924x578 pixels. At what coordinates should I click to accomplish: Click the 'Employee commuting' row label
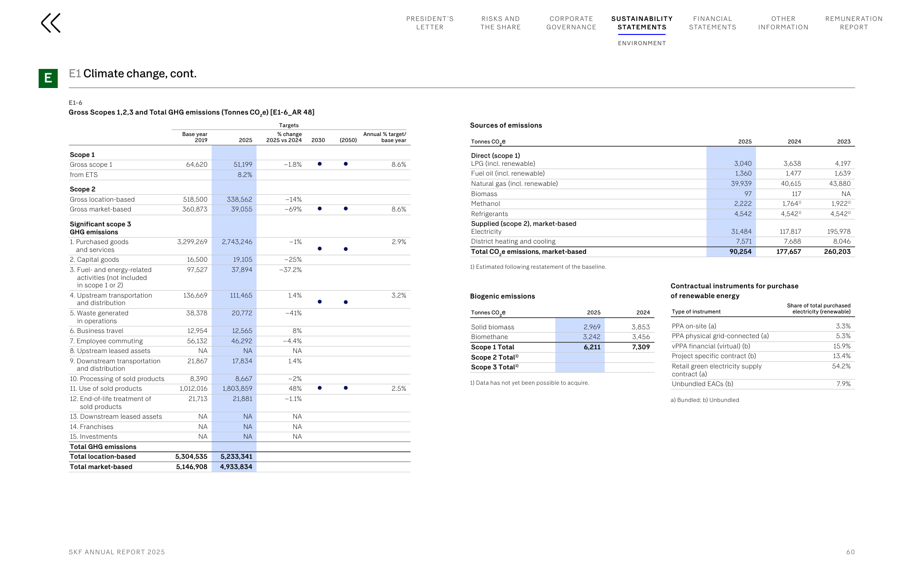(106, 341)
